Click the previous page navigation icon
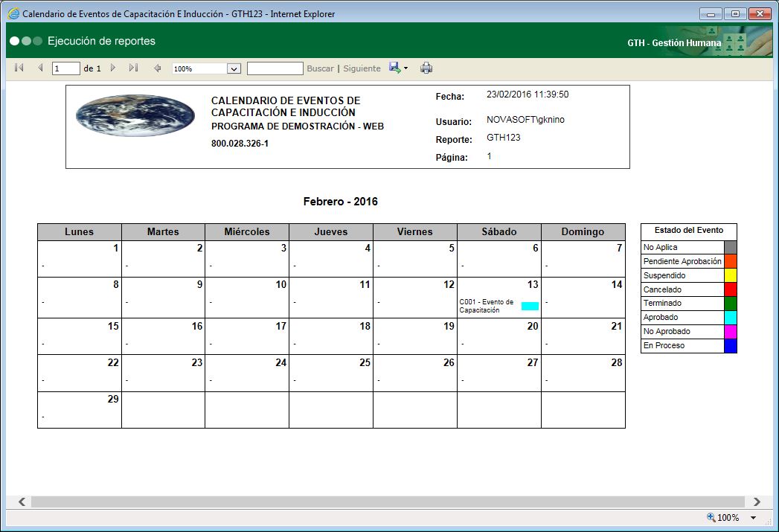The image size is (779, 532). click(39, 68)
